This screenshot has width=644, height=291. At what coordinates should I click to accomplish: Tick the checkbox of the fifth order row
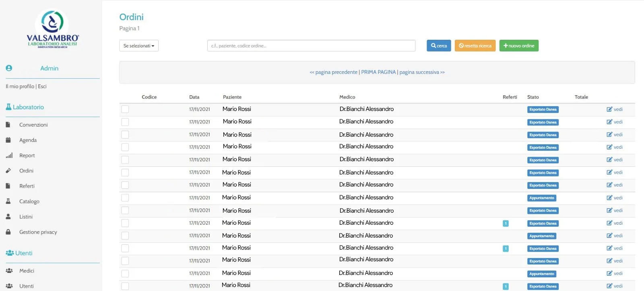pyautogui.click(x=125, y=160)
